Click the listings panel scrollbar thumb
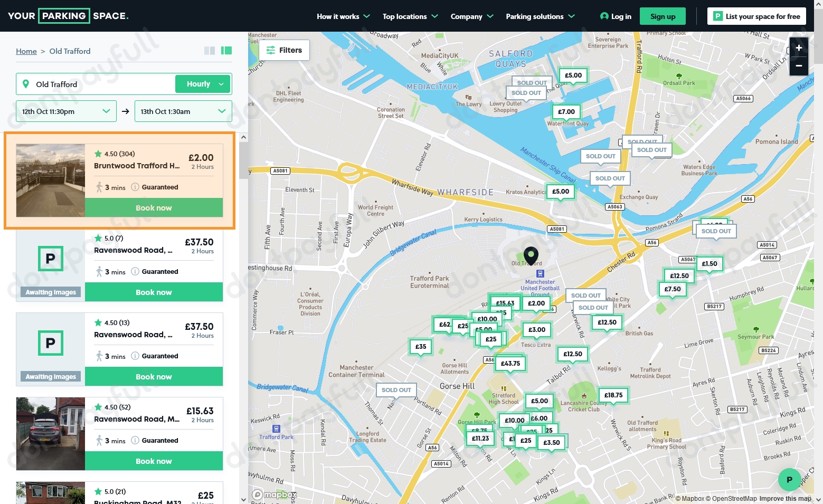 point(243,161)
